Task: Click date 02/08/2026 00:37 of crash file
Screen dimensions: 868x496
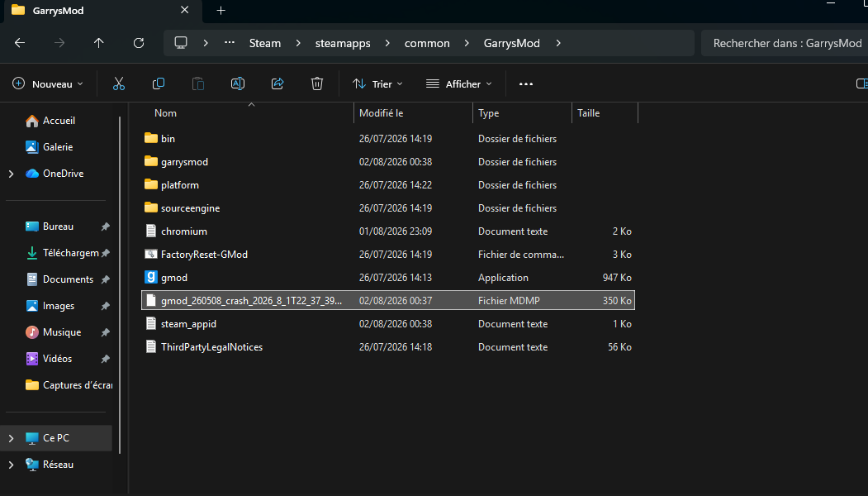Action: coord(396,301)
